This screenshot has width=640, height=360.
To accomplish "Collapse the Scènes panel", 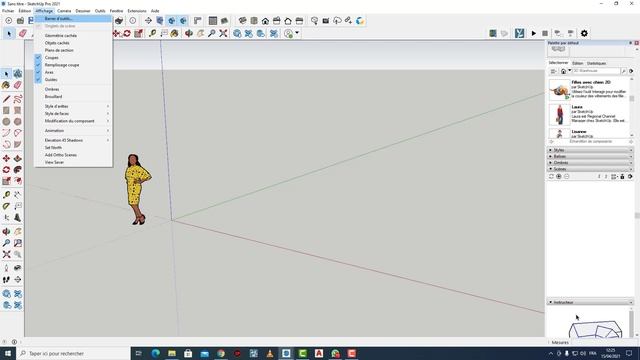I will click(x=590, y=169).
